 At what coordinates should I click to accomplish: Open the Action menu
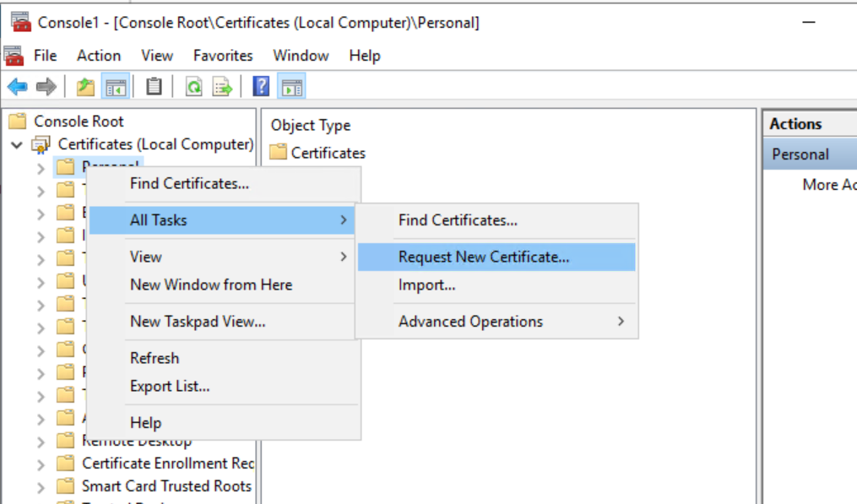click(99, 56)
